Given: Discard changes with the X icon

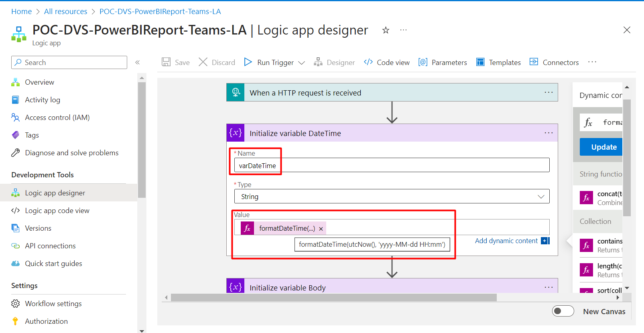Looking at the screenshot, I should [203, 62].
